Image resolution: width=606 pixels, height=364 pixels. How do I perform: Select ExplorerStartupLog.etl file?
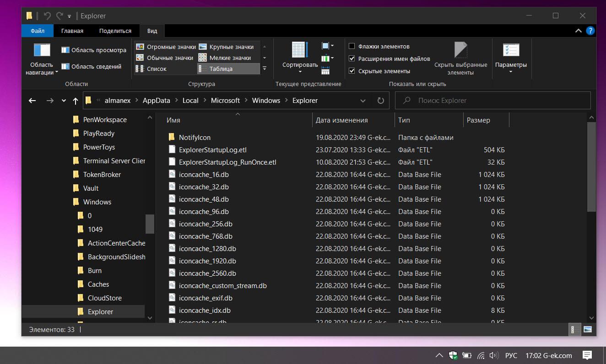pos(213,150)
